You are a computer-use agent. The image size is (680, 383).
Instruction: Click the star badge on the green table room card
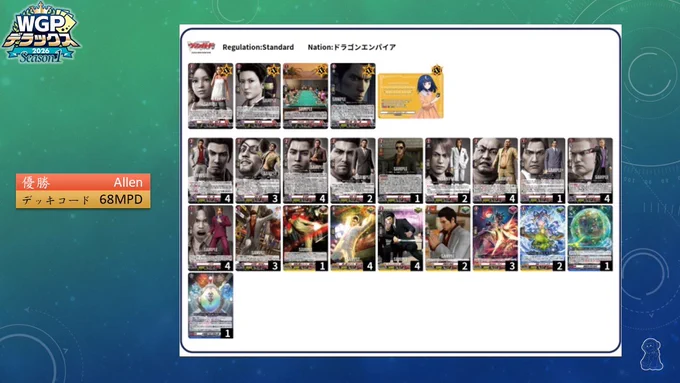[321, 69]
